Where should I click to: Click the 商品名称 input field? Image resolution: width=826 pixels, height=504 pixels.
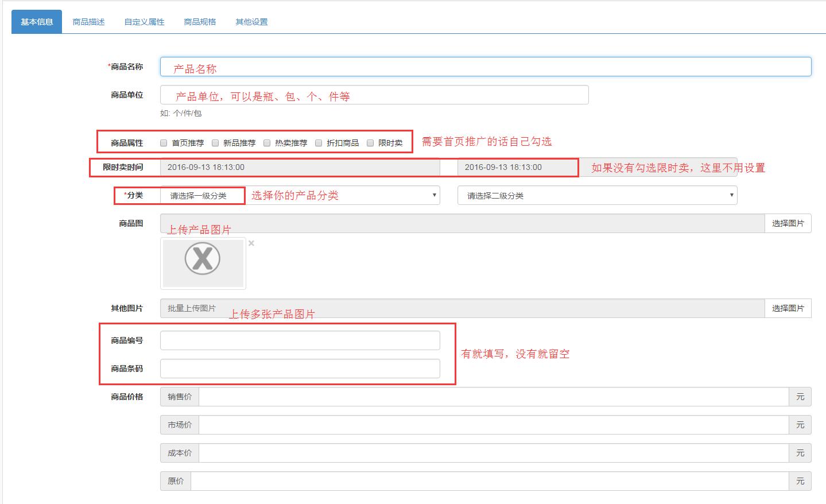coord(485,67)
